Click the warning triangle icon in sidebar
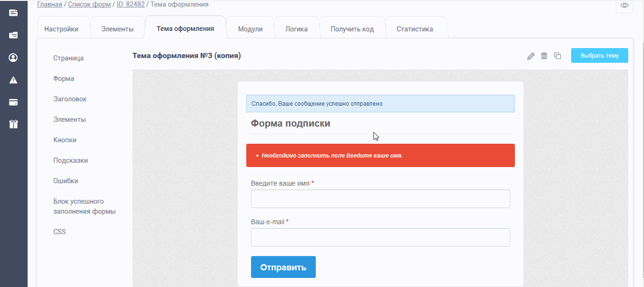Viewport: 644px width, 287px height. pos(13,79)
